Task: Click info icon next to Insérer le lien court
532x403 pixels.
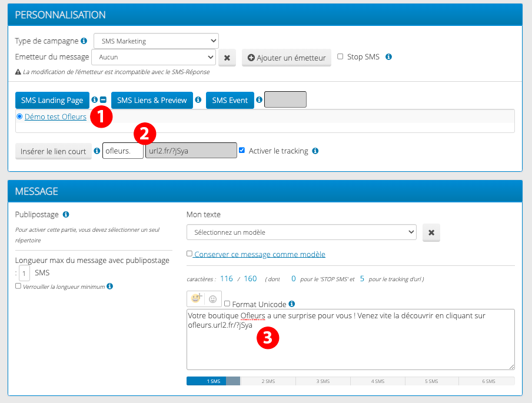Action: point(97,151)
